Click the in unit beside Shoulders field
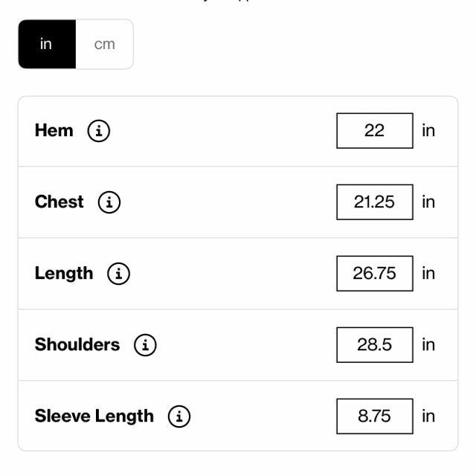Image resolution: width=476 pixels, height=476 pixels. click(x=428, y=345)
